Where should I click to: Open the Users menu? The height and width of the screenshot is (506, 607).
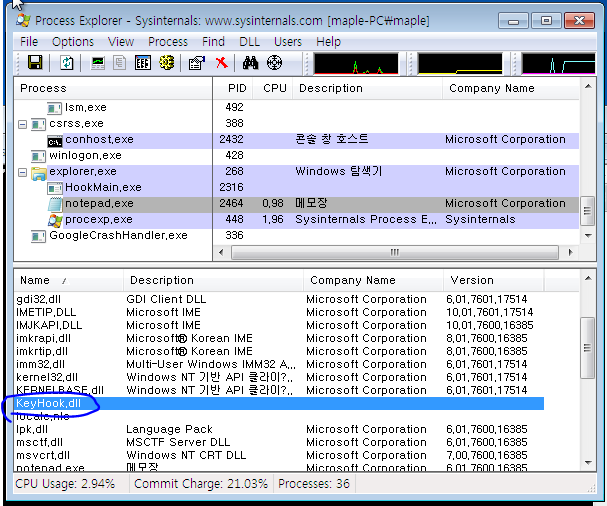tap(288, 41)
